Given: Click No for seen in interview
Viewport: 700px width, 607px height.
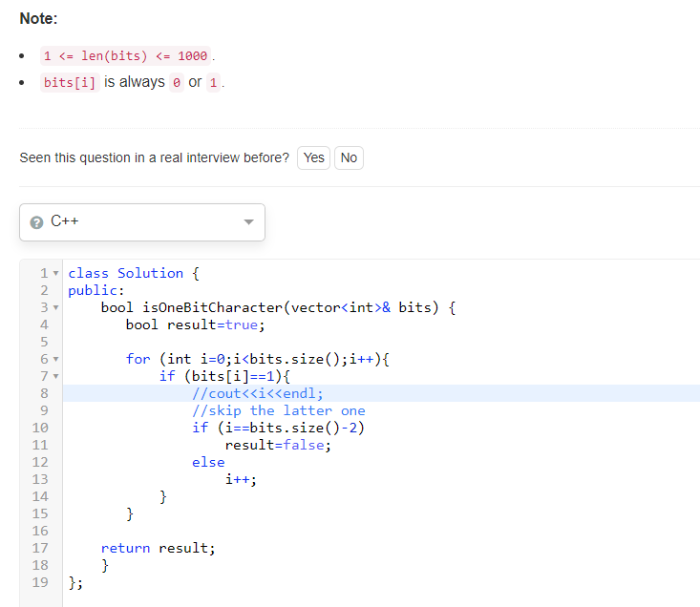Looking at the screenshot, I should [349, 157].
